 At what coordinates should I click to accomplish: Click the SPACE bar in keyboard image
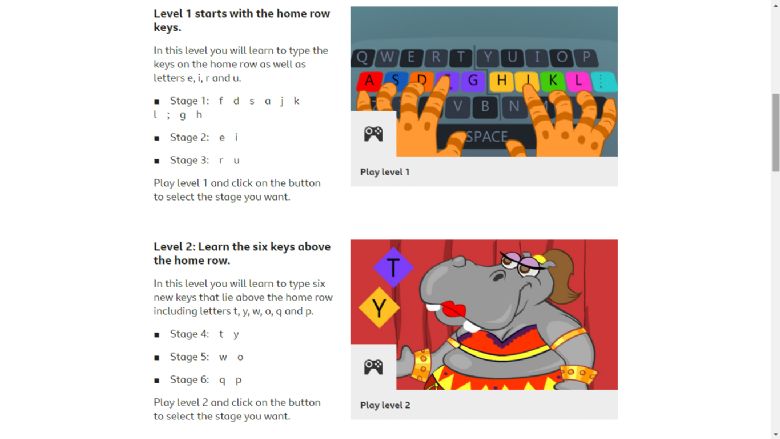[x=487, y=137]
